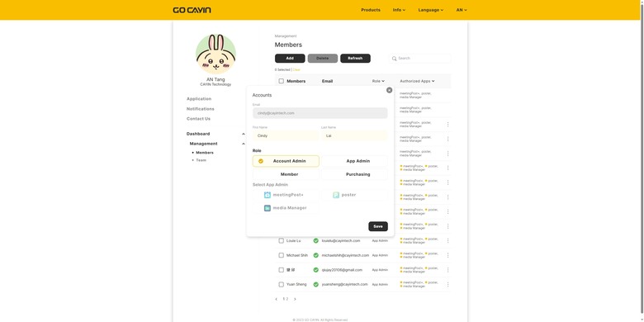The image size is (644, 322).
Task: Go to page 2 in pagination
Action: click(x=287, y=299)
